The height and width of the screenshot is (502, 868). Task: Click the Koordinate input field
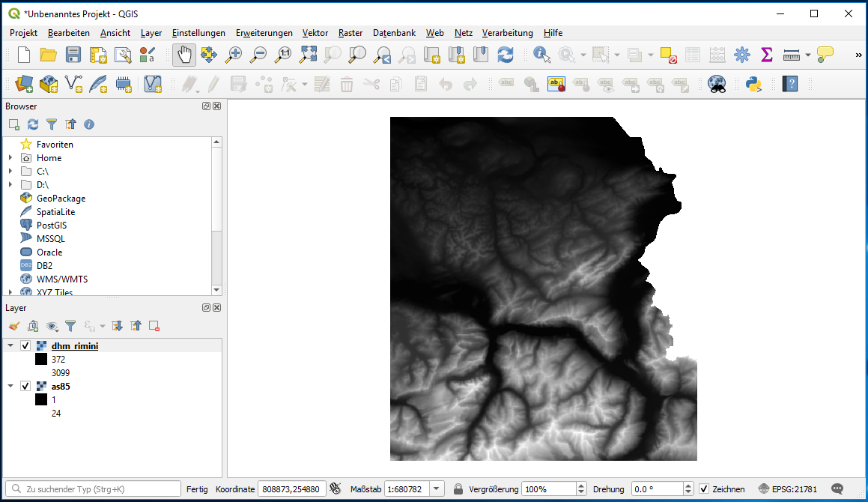tap(291, 489)
